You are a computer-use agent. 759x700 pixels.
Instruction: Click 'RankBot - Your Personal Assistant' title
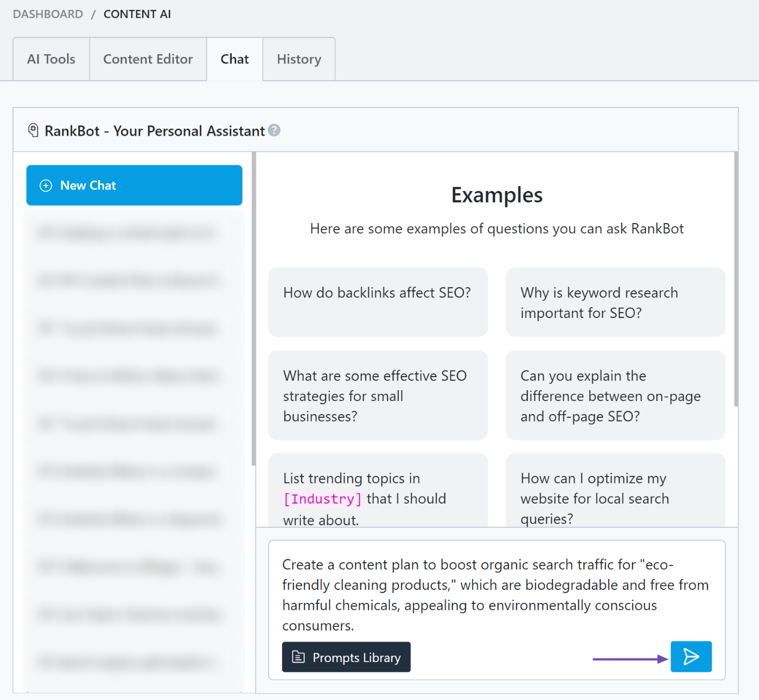[155, 131]
